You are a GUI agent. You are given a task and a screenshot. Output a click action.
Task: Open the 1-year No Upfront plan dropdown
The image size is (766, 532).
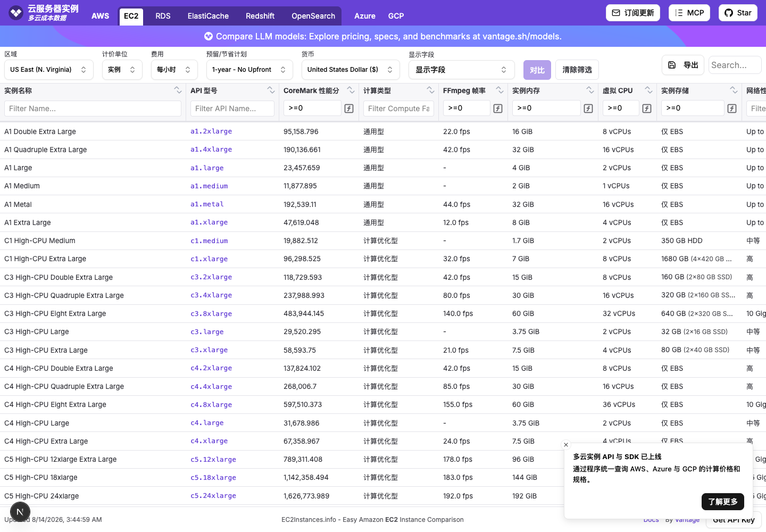(249, 70)
